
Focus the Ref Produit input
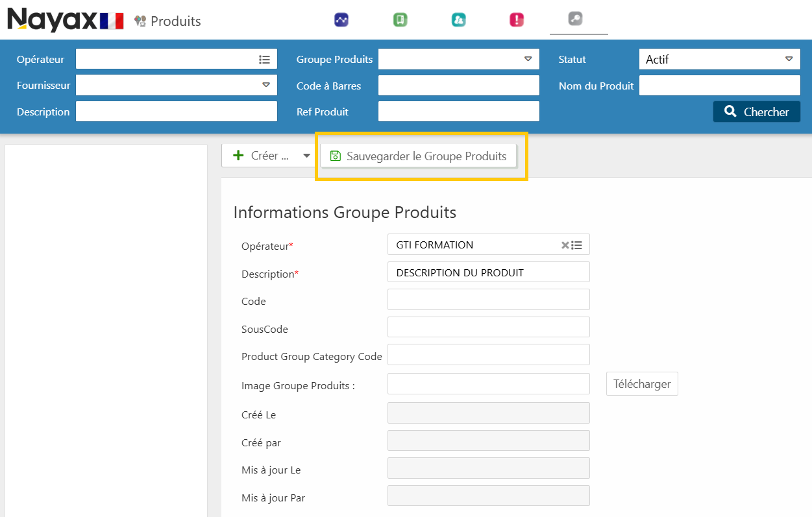pos(459,112)
